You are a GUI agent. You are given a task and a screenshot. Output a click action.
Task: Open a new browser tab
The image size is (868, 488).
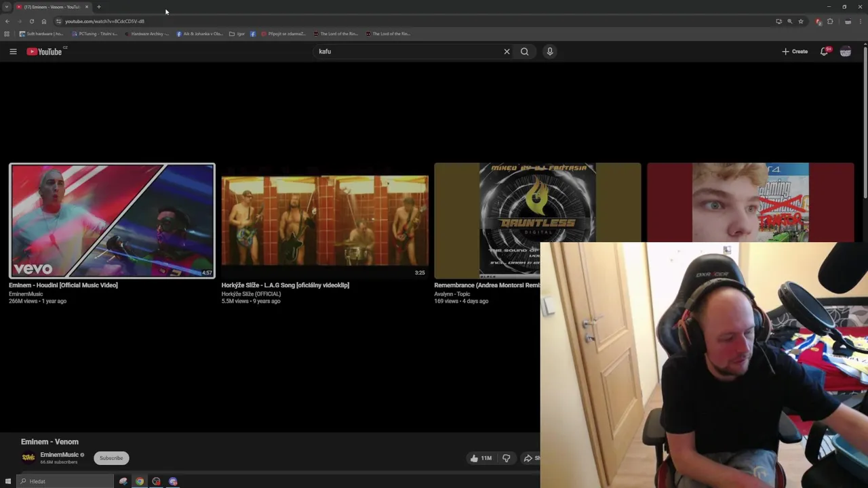point(98,7)
